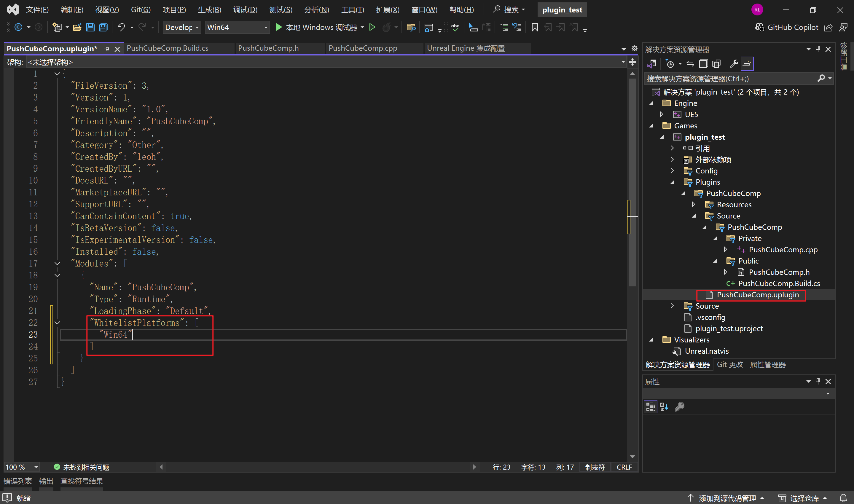The height and width of the screenshot is (504, 854).
Task: Toggle bookmark icon in the toolbar
Action: [x=535, y=27]
